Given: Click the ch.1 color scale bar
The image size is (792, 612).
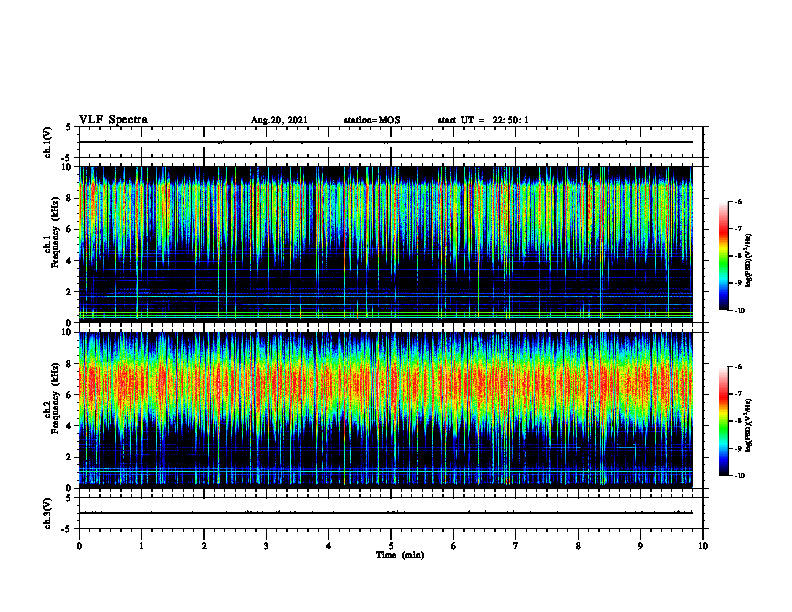Looking at the screenshot, I should click(723, 256).
